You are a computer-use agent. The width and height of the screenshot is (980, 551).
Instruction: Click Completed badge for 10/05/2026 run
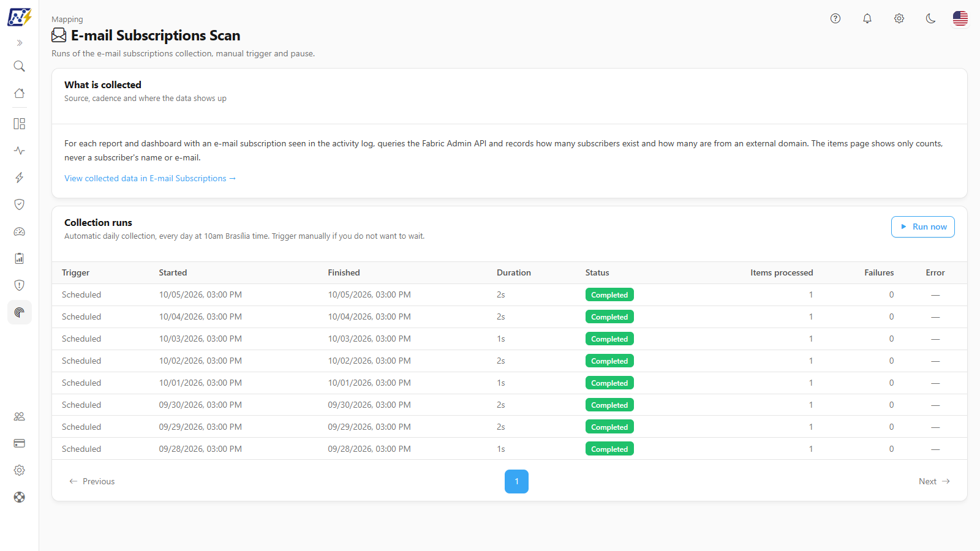coord(609,294)
